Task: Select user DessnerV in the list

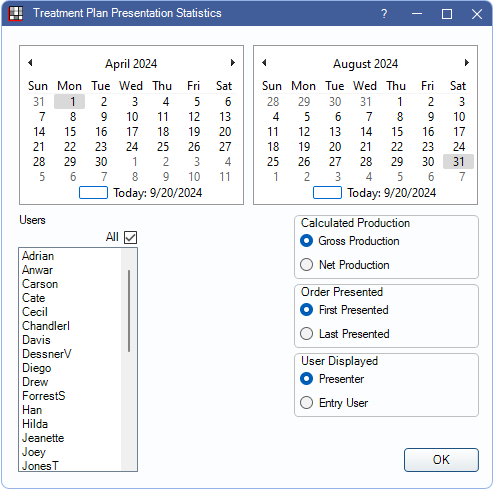Action: (47, 354)
